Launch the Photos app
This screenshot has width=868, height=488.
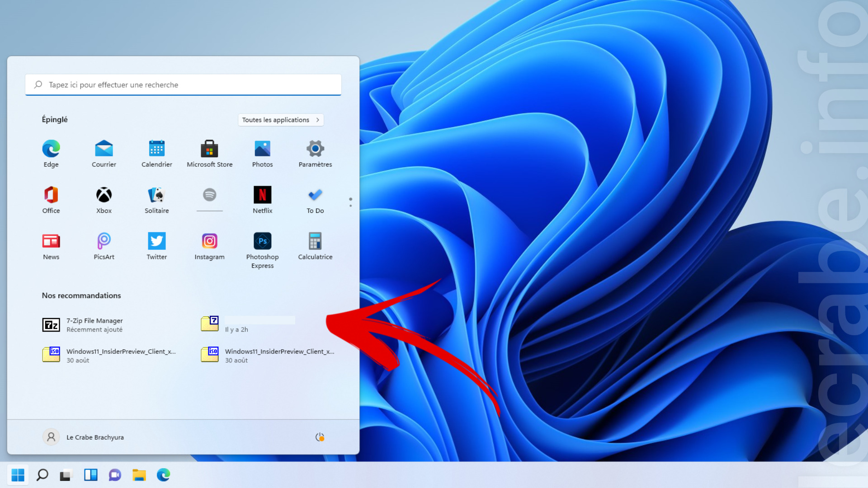pos(263,154)
